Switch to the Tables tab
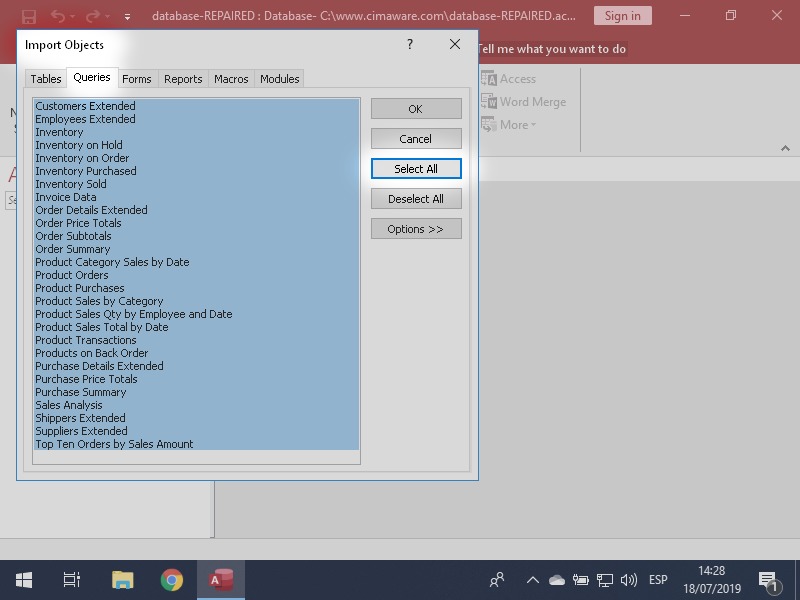The height and width of the screenshot is (600, 800). coord(46,78)
